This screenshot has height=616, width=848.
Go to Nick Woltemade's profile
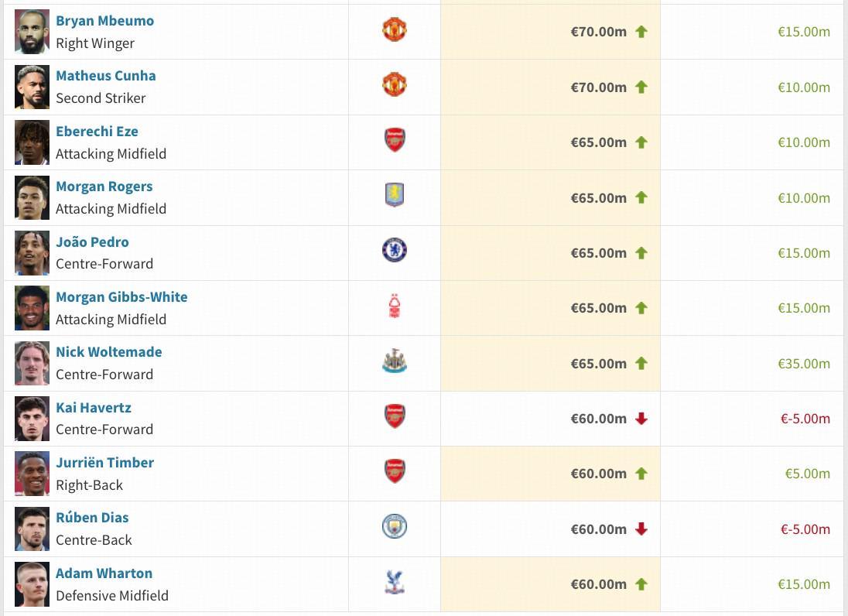pos(108,352)
